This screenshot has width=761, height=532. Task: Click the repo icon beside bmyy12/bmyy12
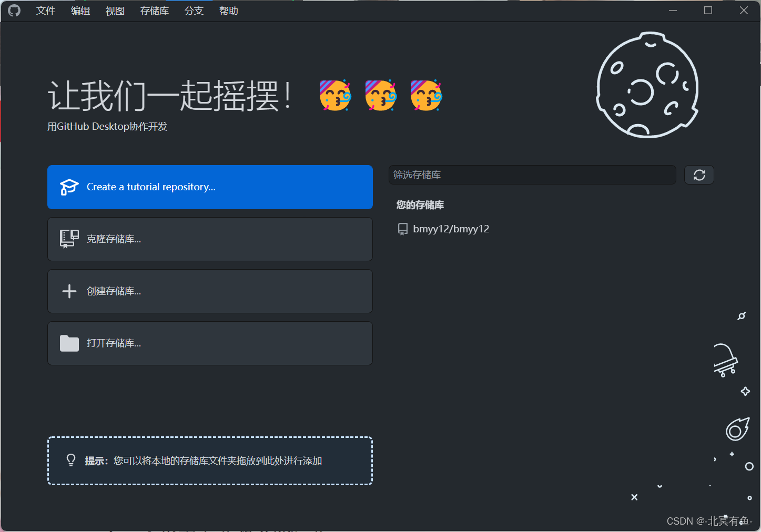[403, 229]
